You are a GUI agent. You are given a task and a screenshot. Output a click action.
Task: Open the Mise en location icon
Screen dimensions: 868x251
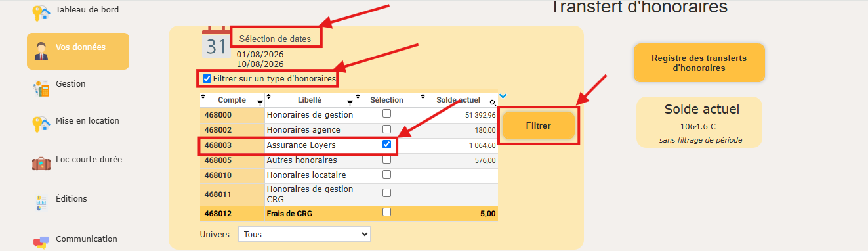pos(41,124)
